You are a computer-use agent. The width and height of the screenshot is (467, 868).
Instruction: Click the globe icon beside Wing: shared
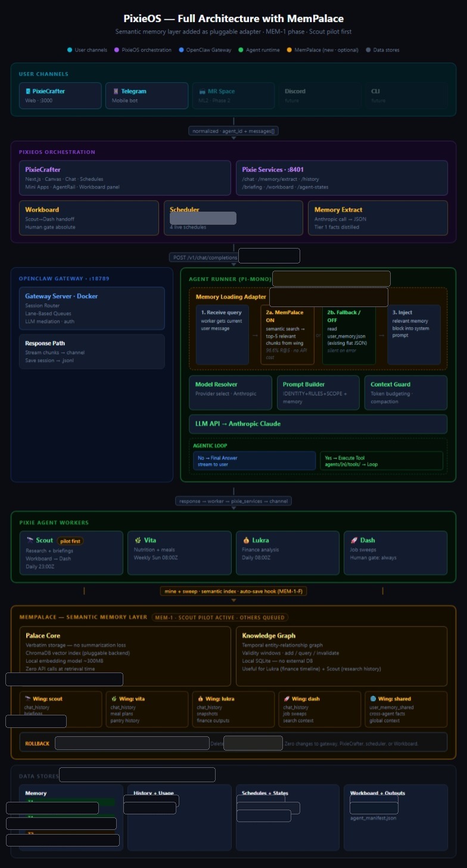point(373,699)
